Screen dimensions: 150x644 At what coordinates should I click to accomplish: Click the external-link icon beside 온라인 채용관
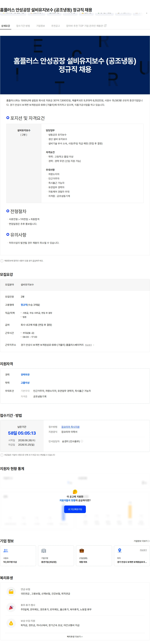tap(105, 26)
